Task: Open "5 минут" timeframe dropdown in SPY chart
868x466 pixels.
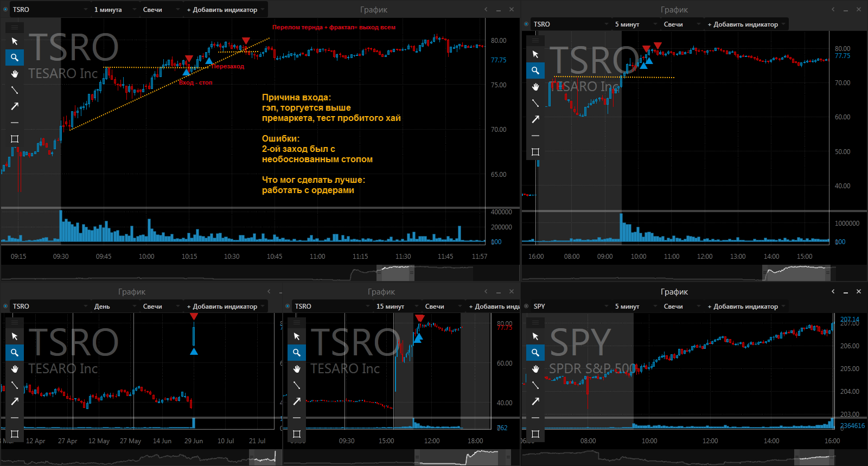Action: [635, 307]
